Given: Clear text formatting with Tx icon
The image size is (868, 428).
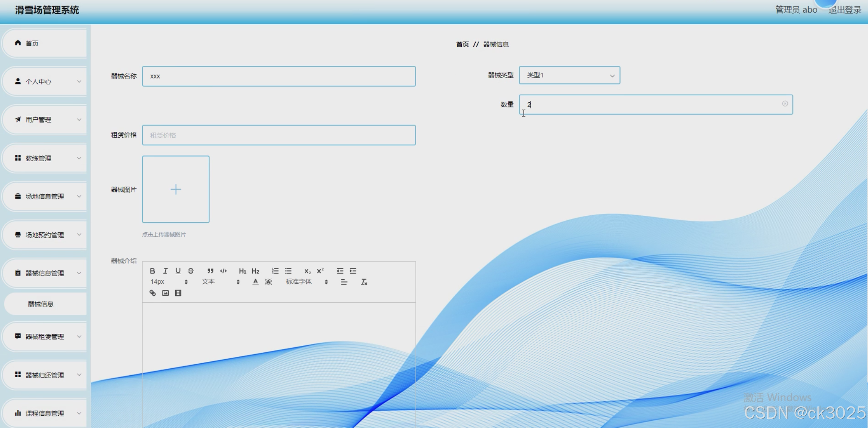Looking at the screenshot, I should 364,282.
